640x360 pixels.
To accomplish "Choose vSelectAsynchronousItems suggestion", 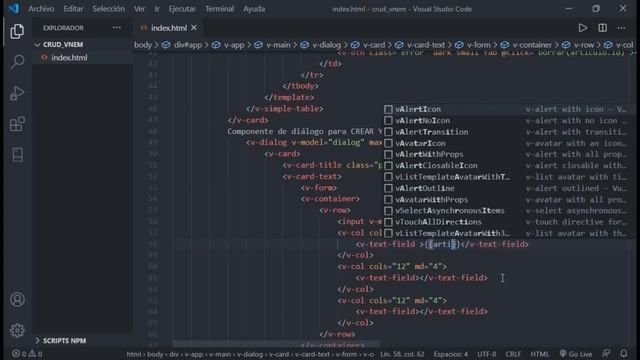I will (506, 211).
